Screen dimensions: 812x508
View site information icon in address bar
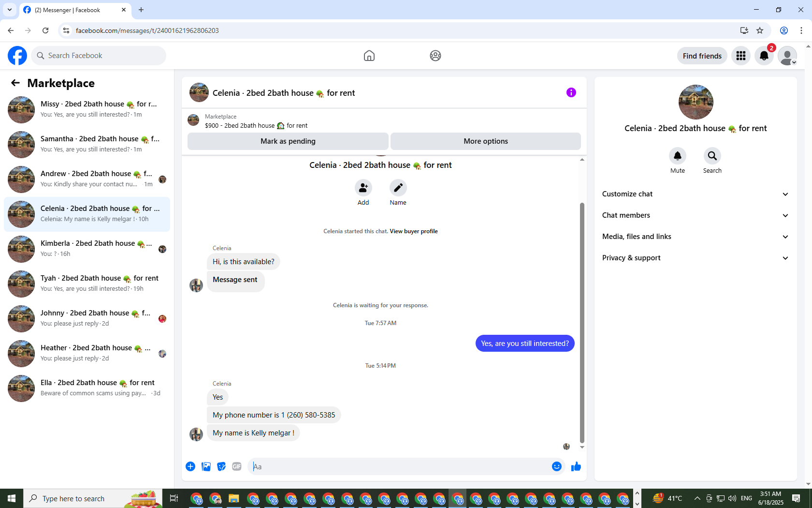point(66,30)
